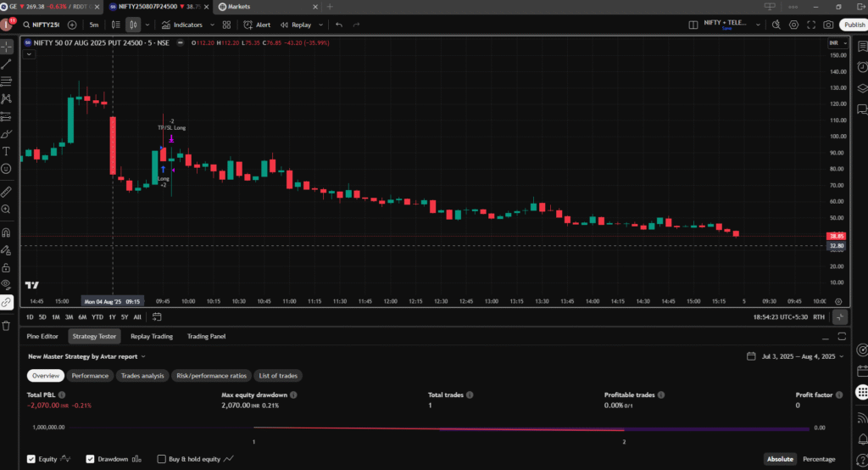
Task: Click the redo arrow in toolbar
Action: click(x=357, y=25)
